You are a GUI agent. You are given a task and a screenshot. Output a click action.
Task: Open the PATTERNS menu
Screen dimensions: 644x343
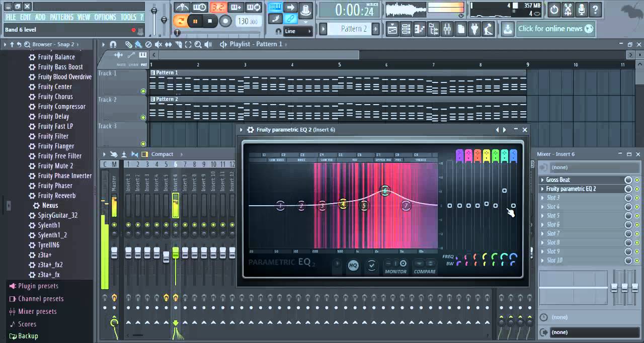pos(61,17)
